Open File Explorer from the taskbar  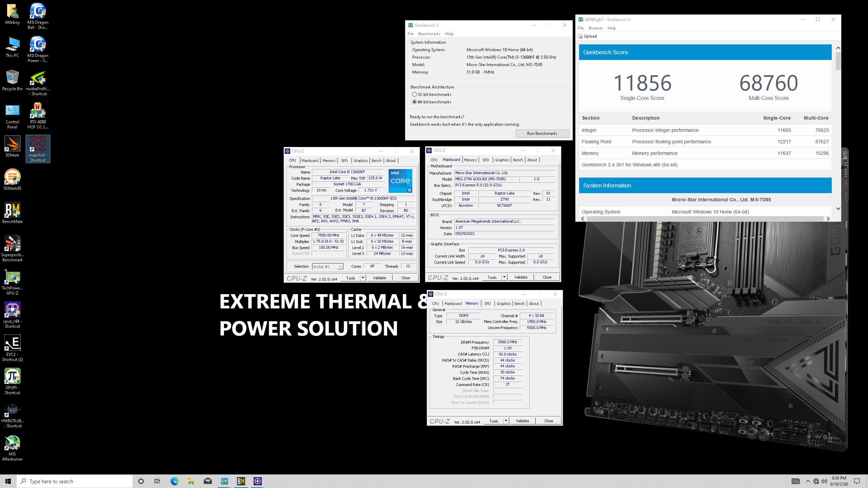[191, 481]
